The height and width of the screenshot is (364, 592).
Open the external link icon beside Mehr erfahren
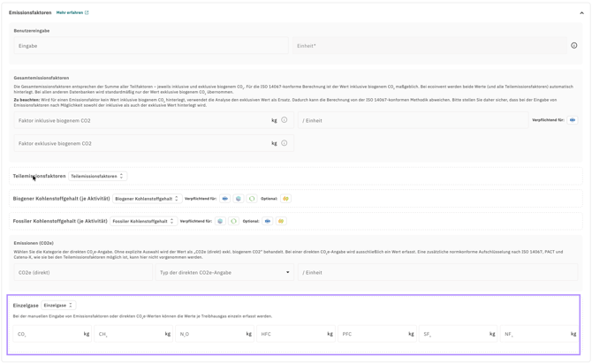click(x=87, y=12)
